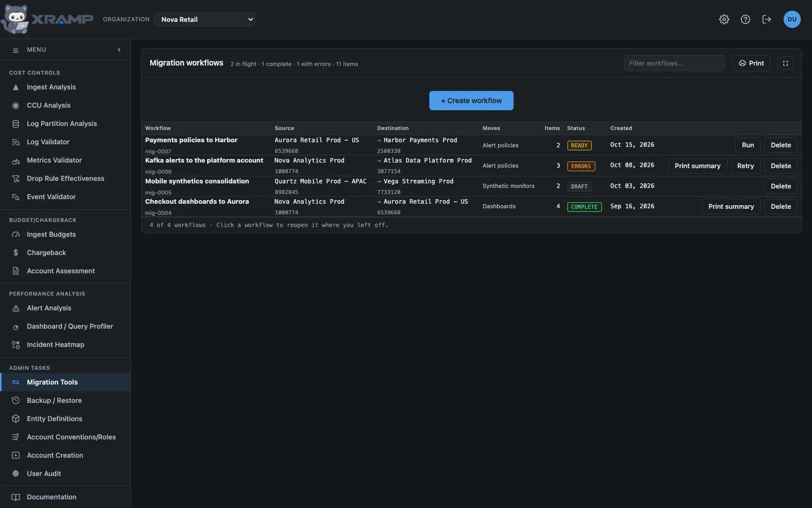This screenshot has width=812, height=508.
Task: Click the READY status badge
Action: click(579, 146)
